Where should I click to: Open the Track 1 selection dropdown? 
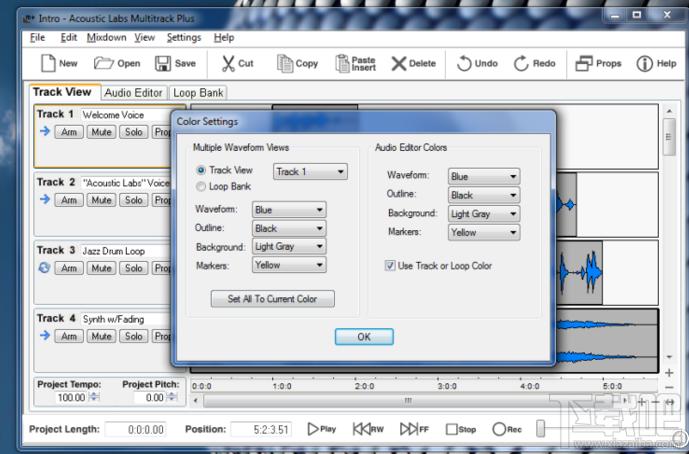click(310, 172)
